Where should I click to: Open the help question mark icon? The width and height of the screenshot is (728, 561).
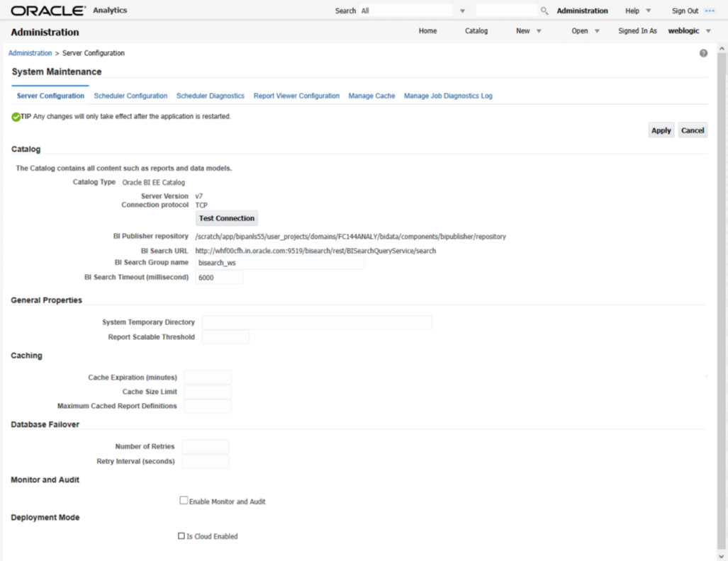point(703,53)
